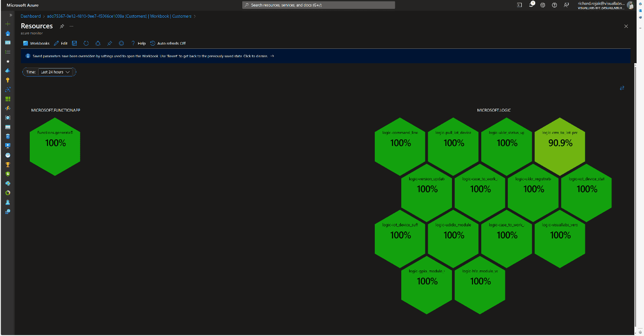Screen dimensions: 644x336
Task: Select the logic-command_line hexagon
Action: coord(400,146)
